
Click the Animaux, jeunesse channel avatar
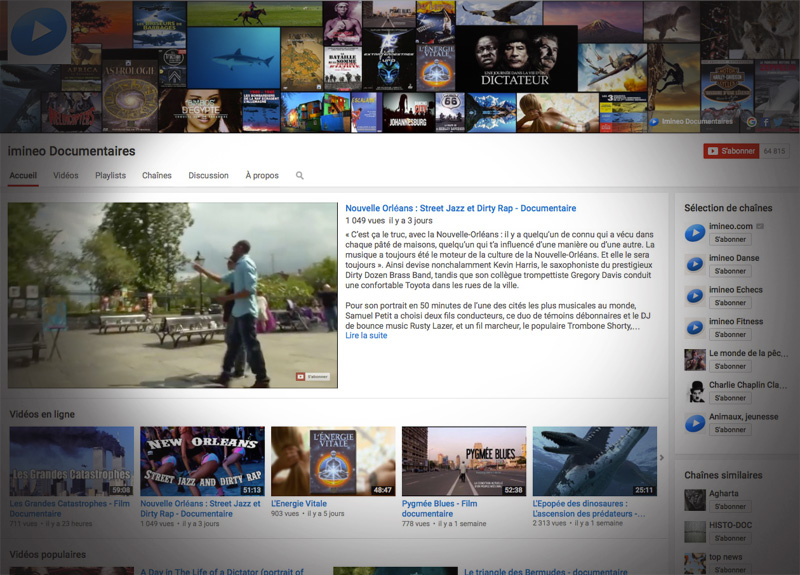[694, 423]
